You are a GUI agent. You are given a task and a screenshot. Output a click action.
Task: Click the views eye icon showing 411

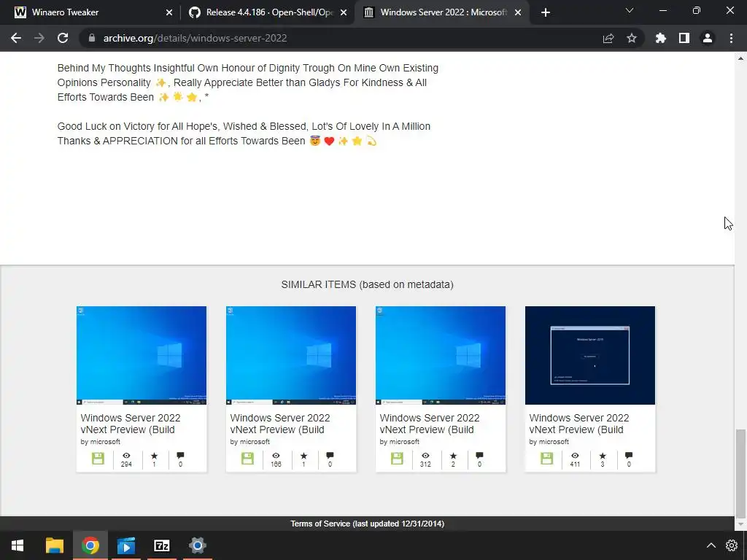[575, 456]
